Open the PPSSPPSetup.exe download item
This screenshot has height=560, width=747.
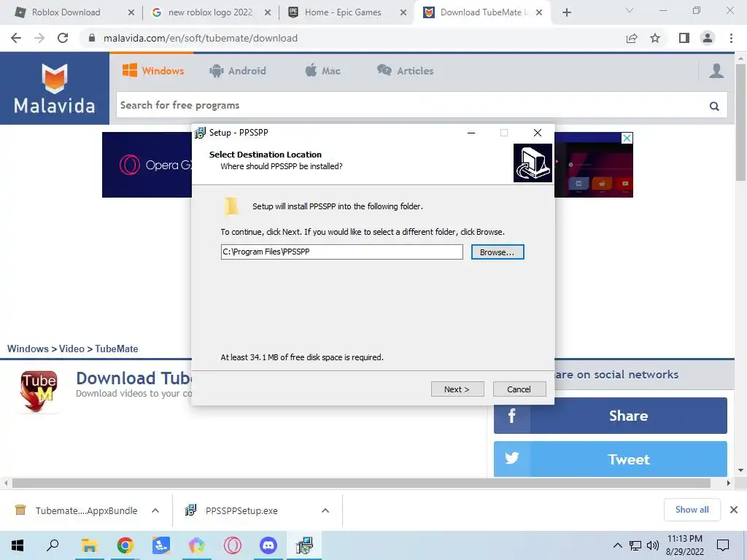click(x=241, y=510)
